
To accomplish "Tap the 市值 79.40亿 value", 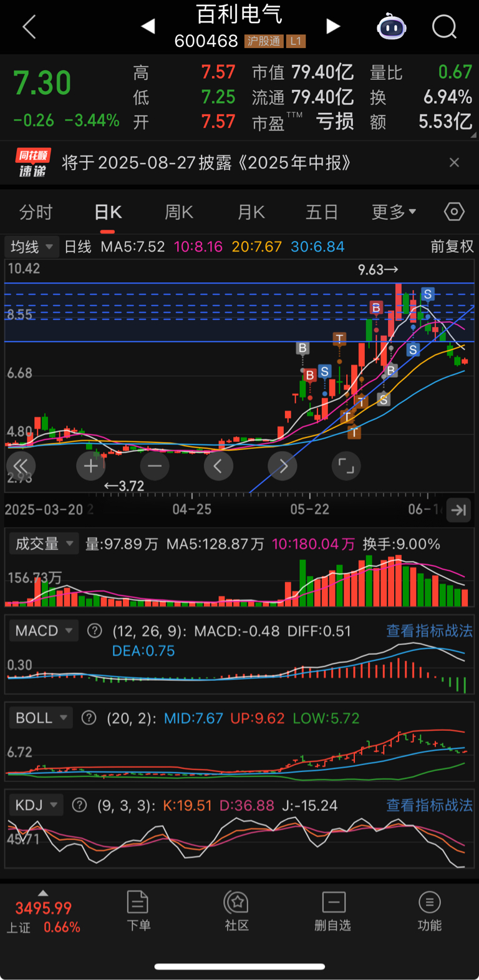I will 302,72.
